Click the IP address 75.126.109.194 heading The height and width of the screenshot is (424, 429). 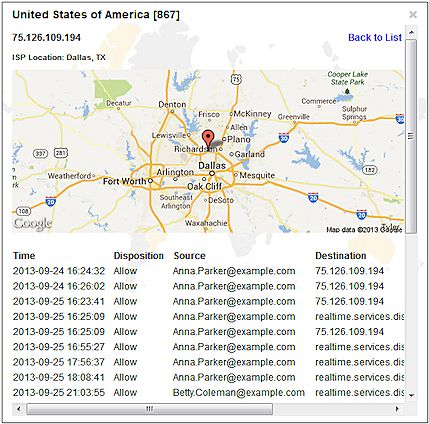[x=46, y=37]
